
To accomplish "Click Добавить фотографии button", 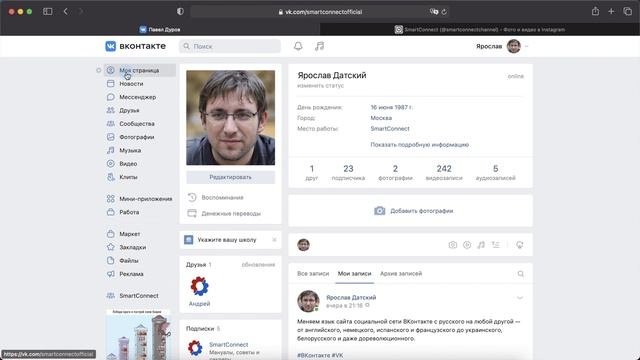I will click(x=414, y=211).
